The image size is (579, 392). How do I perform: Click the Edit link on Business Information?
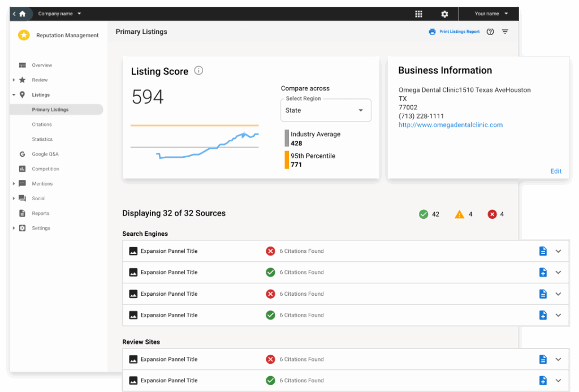(x=556, y=171)
